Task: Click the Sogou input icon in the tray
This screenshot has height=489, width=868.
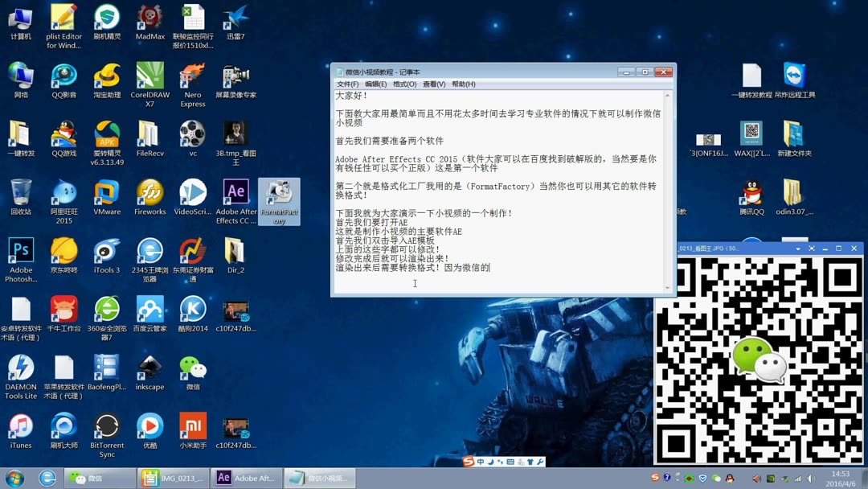Action: click(x=654, y=478)
